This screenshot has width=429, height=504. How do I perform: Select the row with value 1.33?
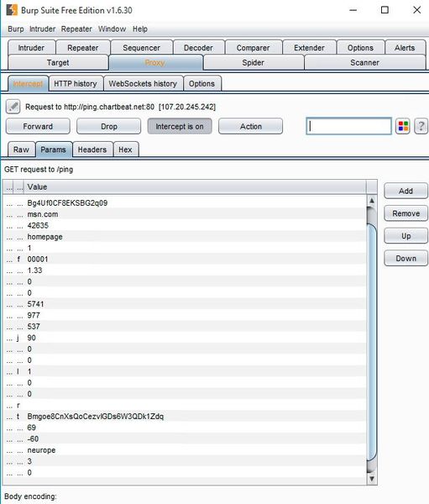pos(185,270)
